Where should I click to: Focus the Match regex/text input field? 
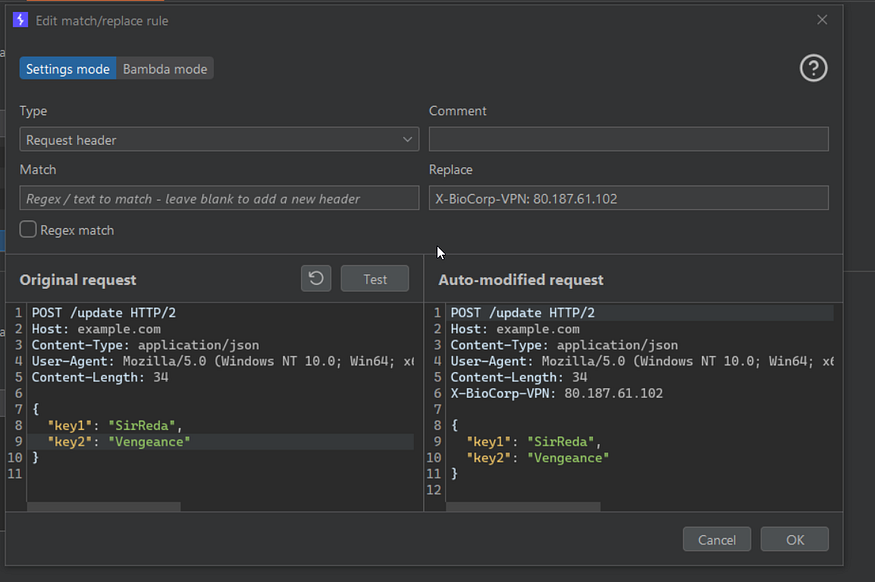point(219,198)
